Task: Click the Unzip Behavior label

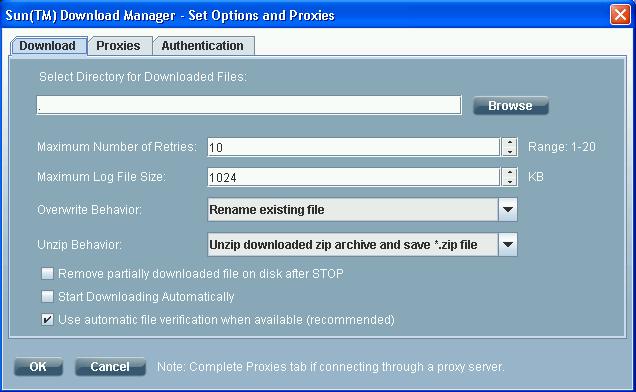Action: [80, 245]
